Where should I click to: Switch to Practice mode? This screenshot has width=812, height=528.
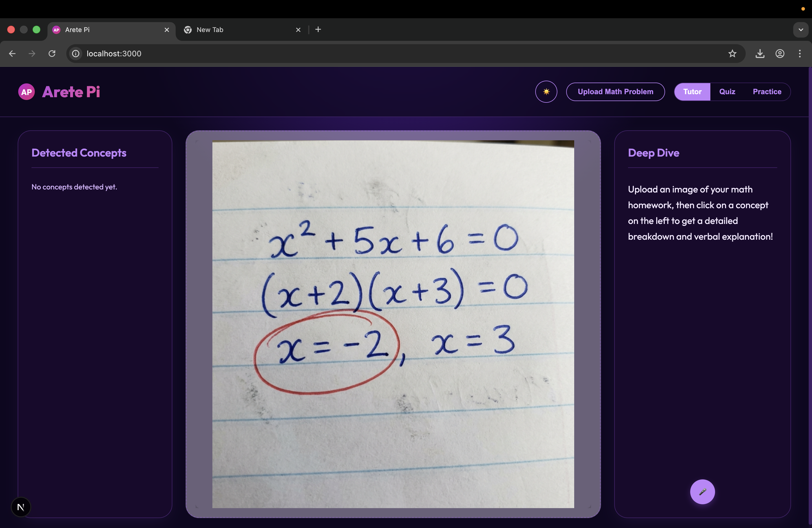[x=767, y=92]
